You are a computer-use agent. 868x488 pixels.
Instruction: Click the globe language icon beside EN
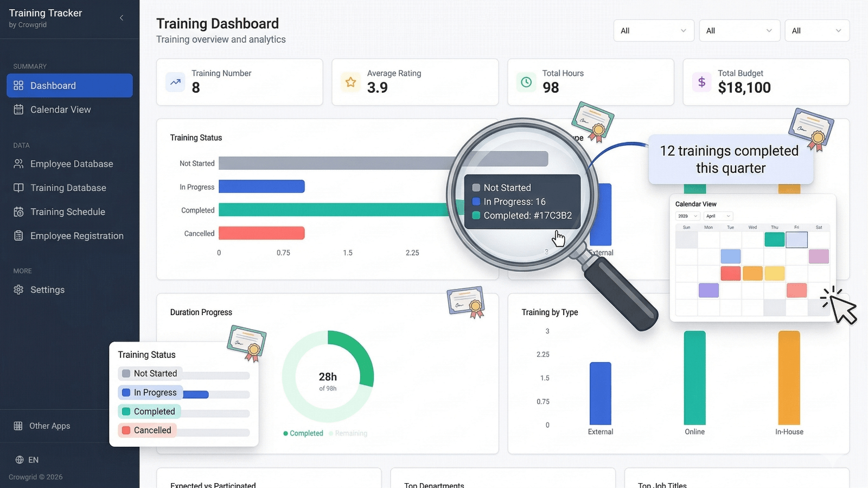point(20,460)
